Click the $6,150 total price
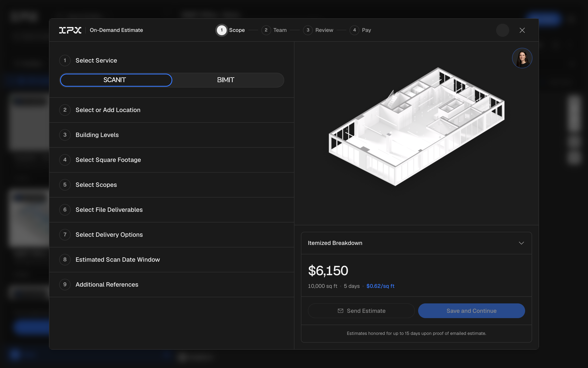Viewport: 588px width, 368px height. [328, 271]
